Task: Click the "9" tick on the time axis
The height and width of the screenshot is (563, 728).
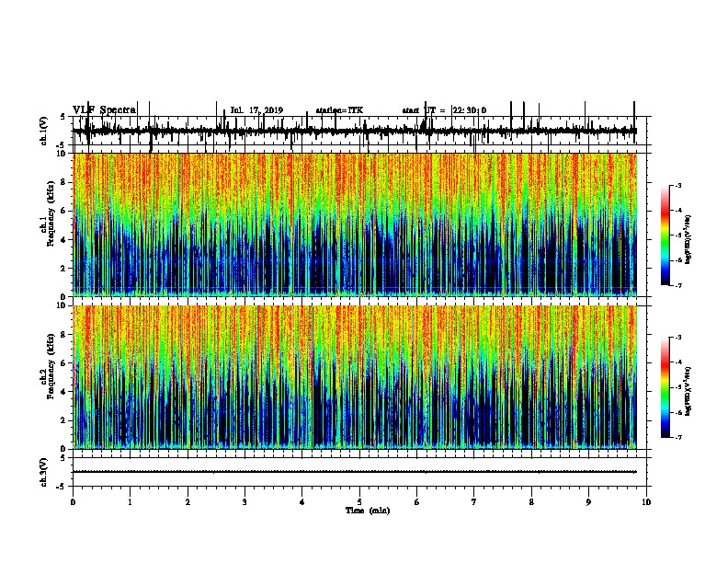Action: [588, 502]
